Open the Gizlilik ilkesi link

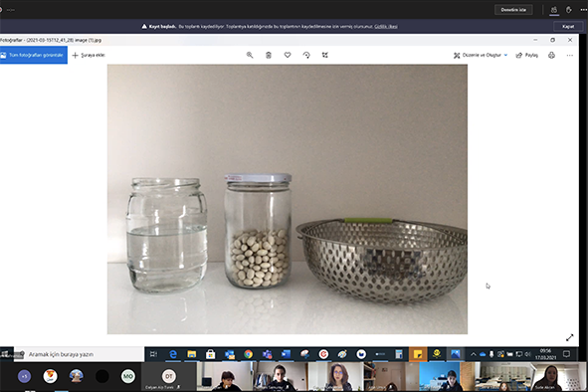[386, 26]
